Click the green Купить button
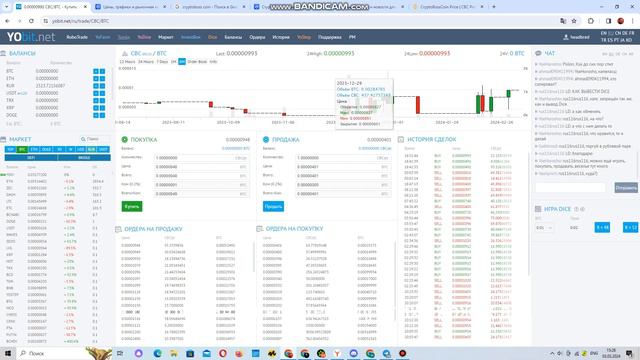640x360 pixels. point(132,207)
